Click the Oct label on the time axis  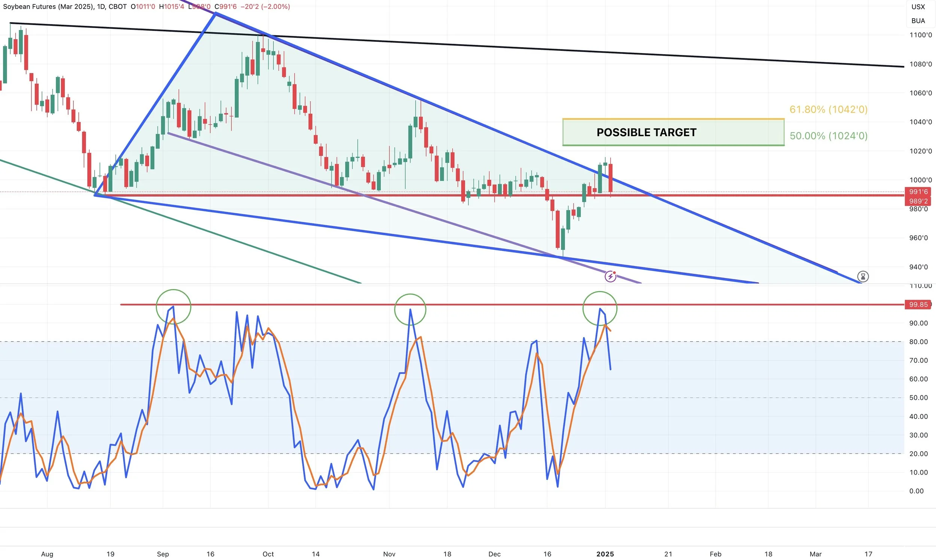tap(268, 554)
